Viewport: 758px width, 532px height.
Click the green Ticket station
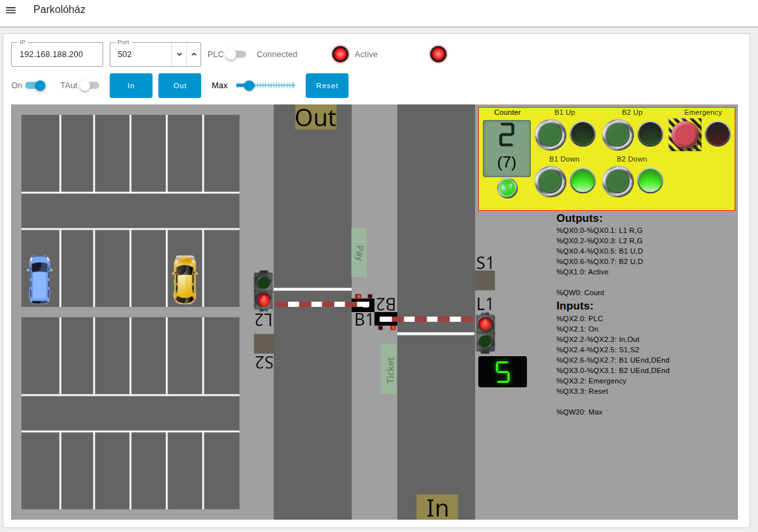(x=389, y=369)
